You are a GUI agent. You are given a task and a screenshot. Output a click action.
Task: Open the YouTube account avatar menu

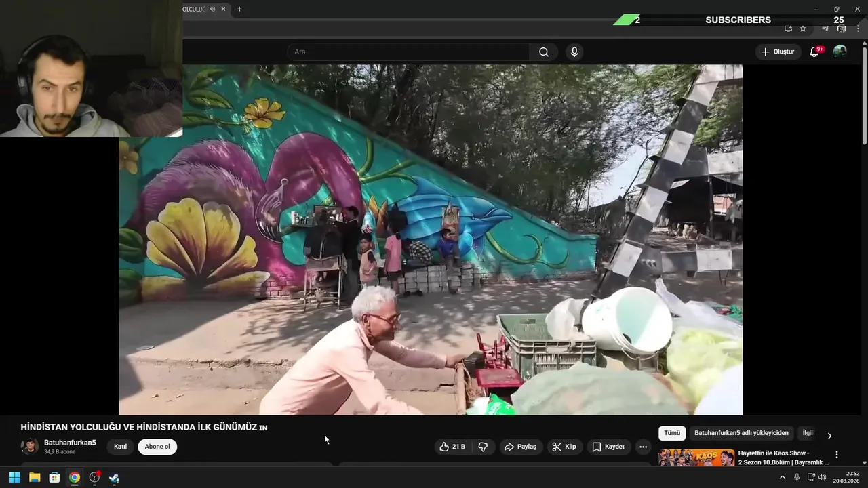pos(840,52)
